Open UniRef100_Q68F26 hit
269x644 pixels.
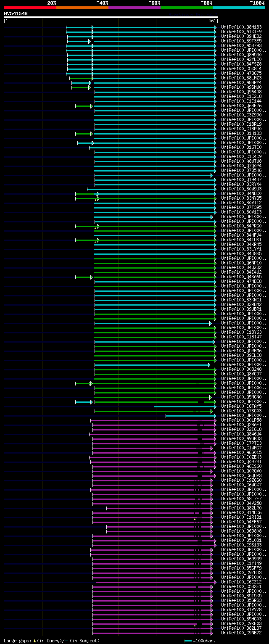(242, 106)
